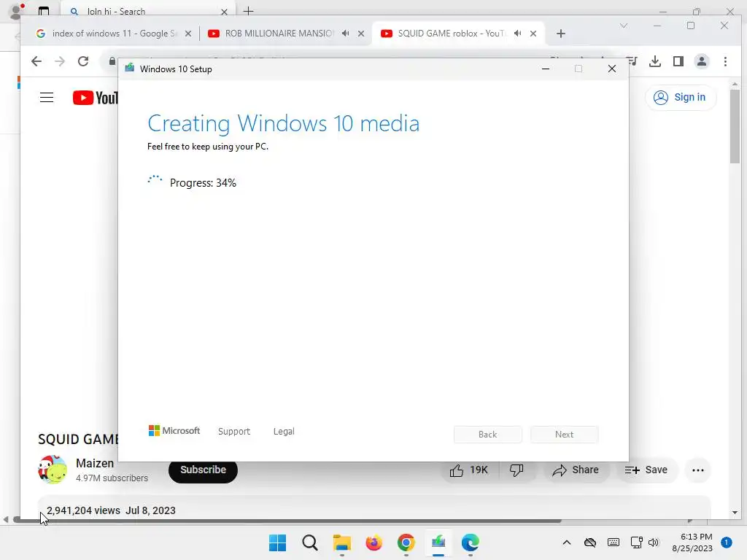747x560 pixels.
Task: Switch to Chrome in taskbar
Action: point(406,542)
